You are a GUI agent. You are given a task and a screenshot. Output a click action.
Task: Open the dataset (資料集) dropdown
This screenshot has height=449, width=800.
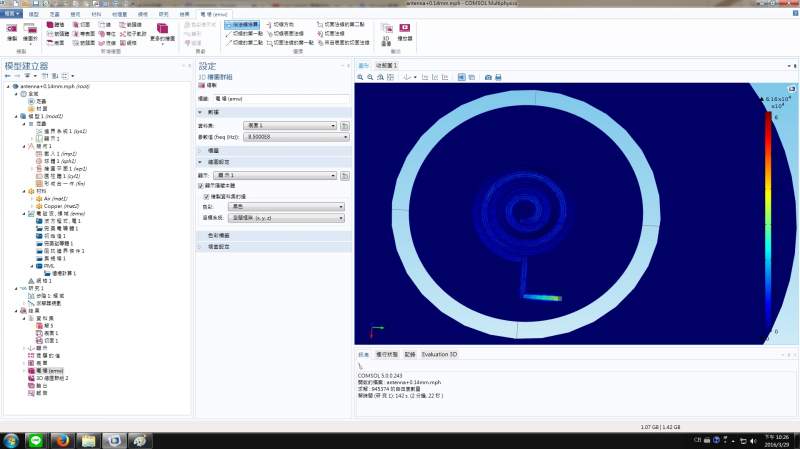(x=290, y=126)
